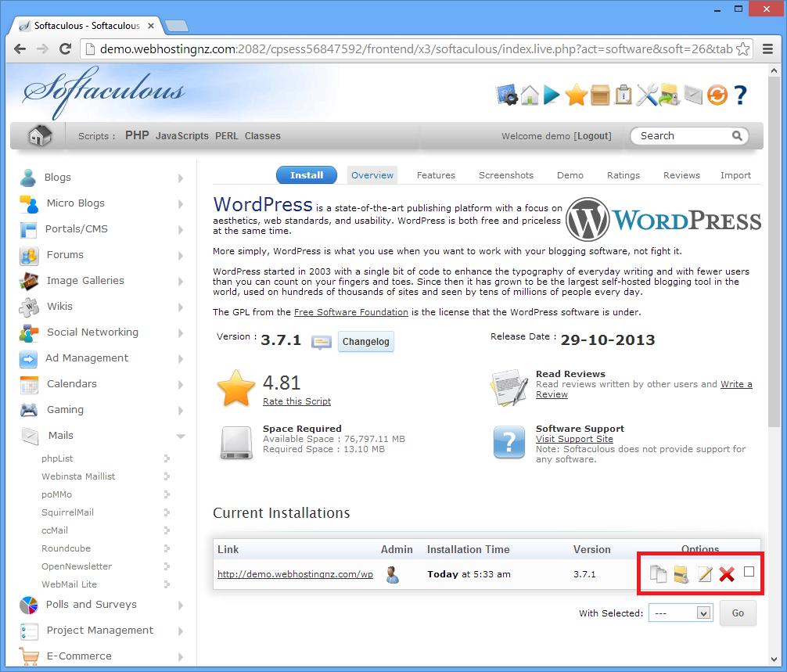Click the Rate this Script link
Viewport: 787px width, 672px height.
(296, 401)
